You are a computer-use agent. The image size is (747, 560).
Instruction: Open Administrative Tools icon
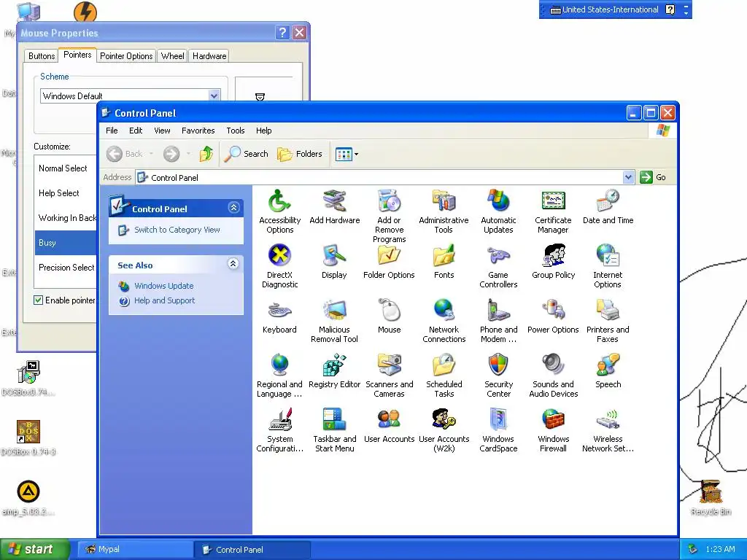444,211
